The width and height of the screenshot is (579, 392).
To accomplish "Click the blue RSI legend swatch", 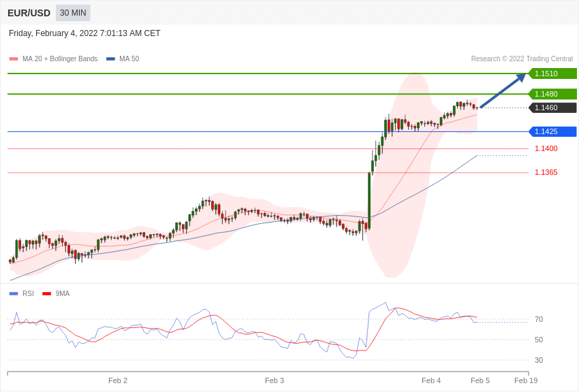I will point(14,293).
